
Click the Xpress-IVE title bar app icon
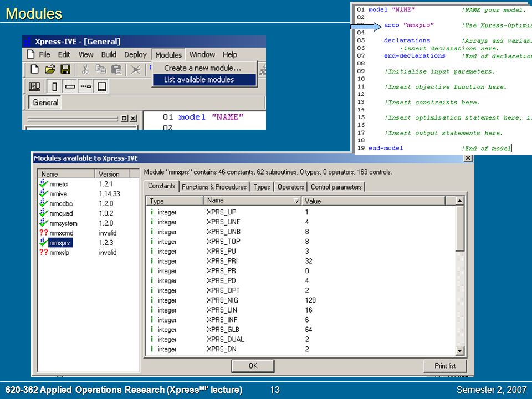[28, 42]
